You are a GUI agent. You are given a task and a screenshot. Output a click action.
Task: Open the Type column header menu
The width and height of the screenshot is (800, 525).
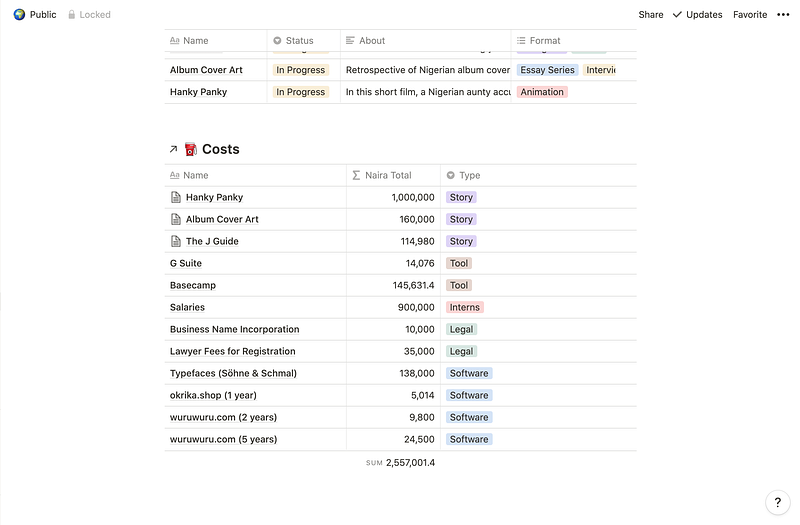pyautogui.click(x=469, y=175)
